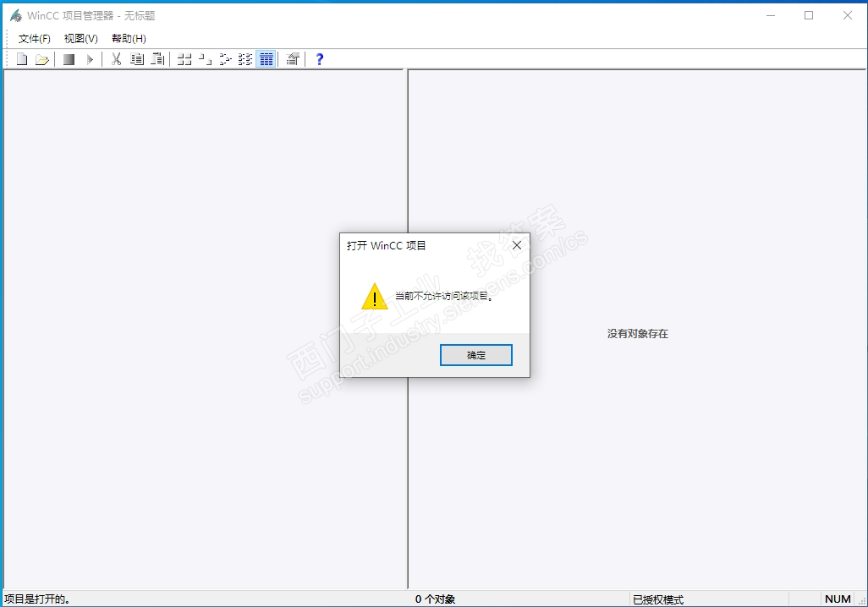868x607 pixels.
Task: Close the WinCC 项目管理器 window
Action: [848, 15]
